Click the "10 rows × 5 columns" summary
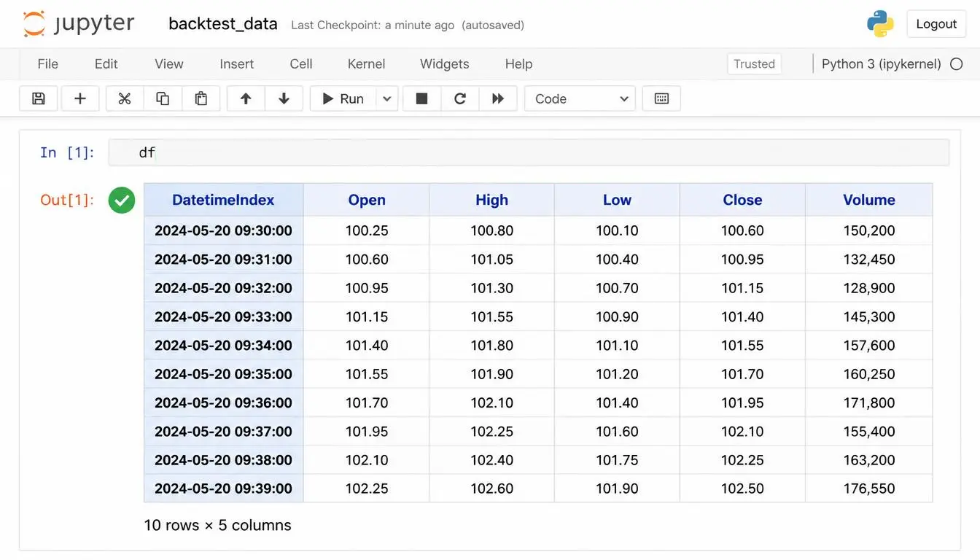Viewport: 980px width, 560px height. tap(217, 525)
